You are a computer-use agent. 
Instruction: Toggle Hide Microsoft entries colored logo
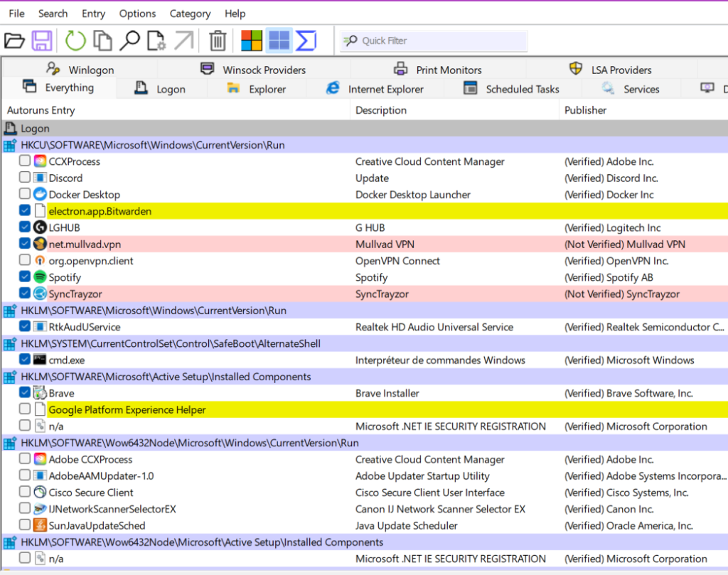click(252, 41)
